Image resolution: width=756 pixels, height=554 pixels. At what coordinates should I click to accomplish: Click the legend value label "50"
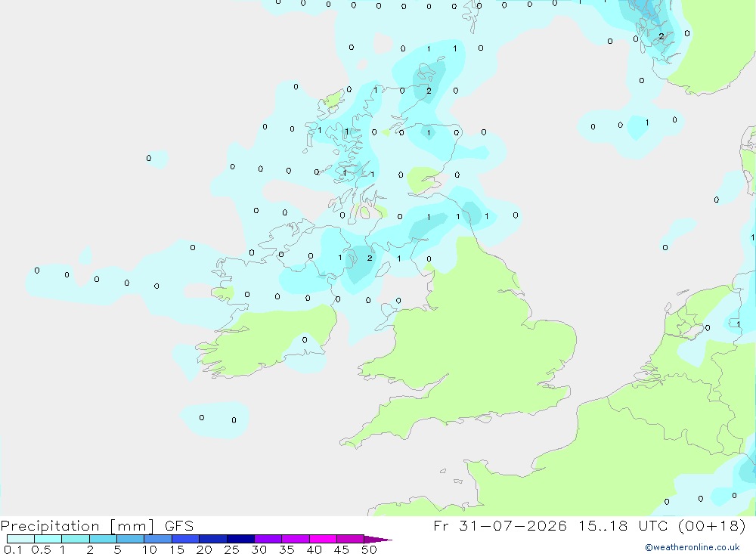[x=369, y=549]
